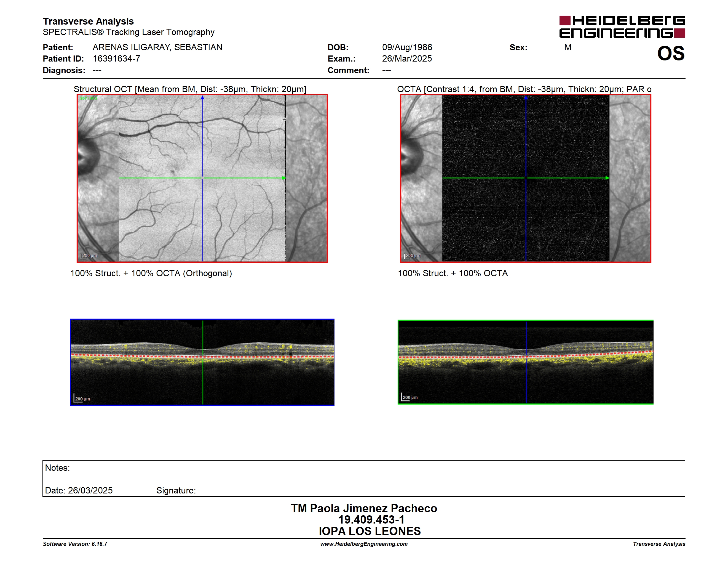Image resolution: width=728 pixels, height=563 pixels.
Task: Click the 100% Struct. + 100% OCTA (Orthogonal) caption
Action: point(151,273)
